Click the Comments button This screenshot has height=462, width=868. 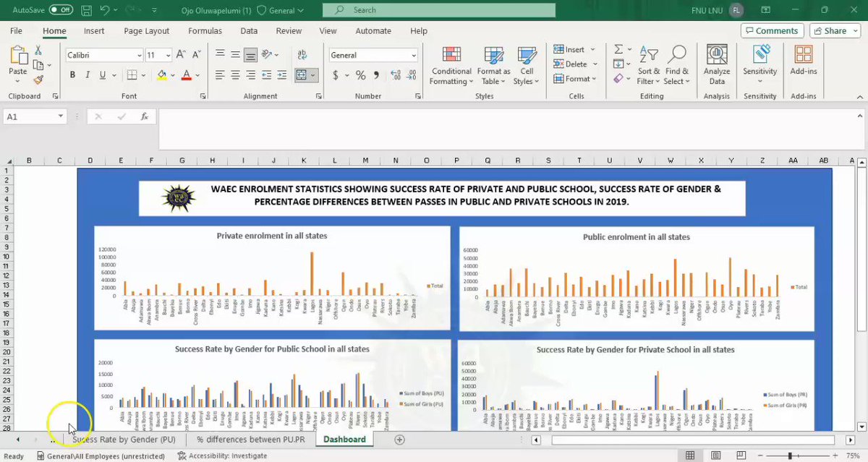[x=772, y=31]
